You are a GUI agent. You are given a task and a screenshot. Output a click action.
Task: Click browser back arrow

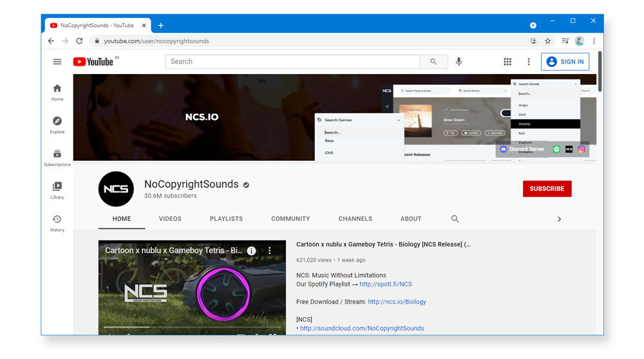[x=51, y=41]
